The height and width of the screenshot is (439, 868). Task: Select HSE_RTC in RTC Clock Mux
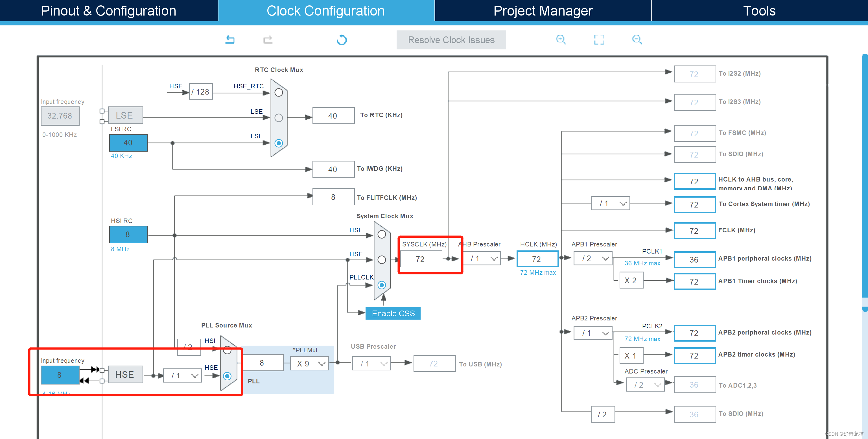279,93
